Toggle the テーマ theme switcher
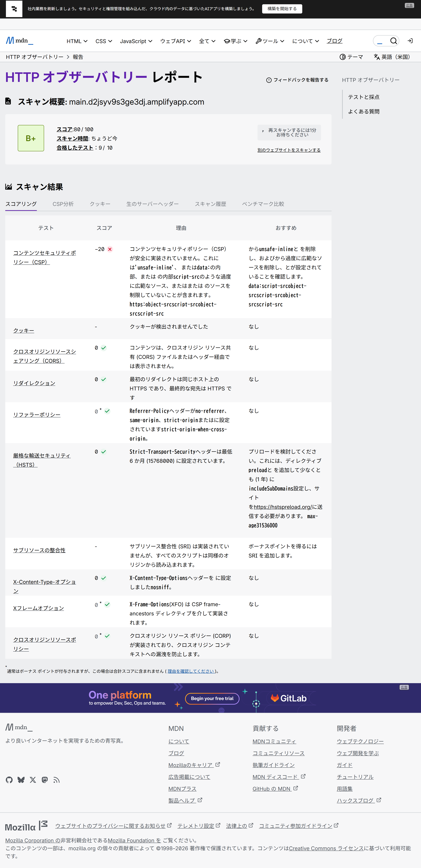Image resolution: width=421 pixels, height=868 pixels. pyautogui.click(x=351, y=57)
